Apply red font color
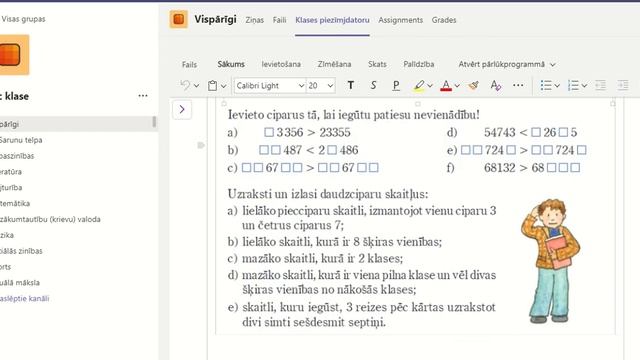The width and height of the screenshot is (640, 360). (446, 85)
